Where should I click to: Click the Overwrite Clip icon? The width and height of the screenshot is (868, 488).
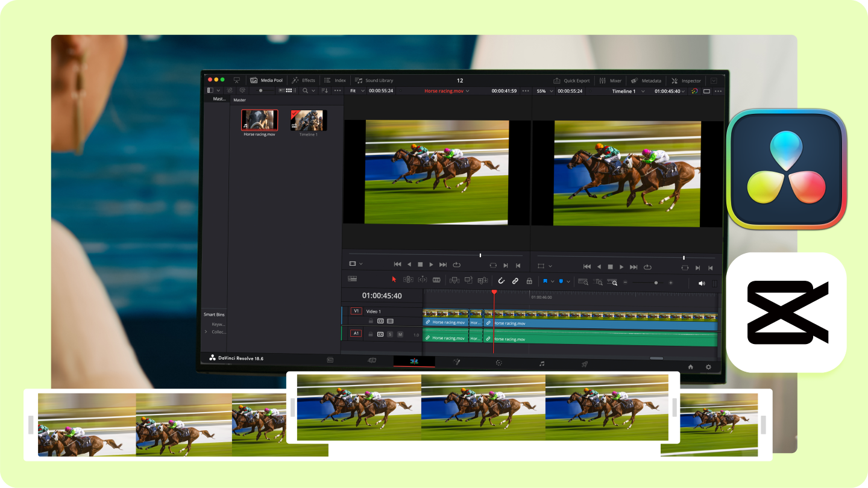coord(468,280)
